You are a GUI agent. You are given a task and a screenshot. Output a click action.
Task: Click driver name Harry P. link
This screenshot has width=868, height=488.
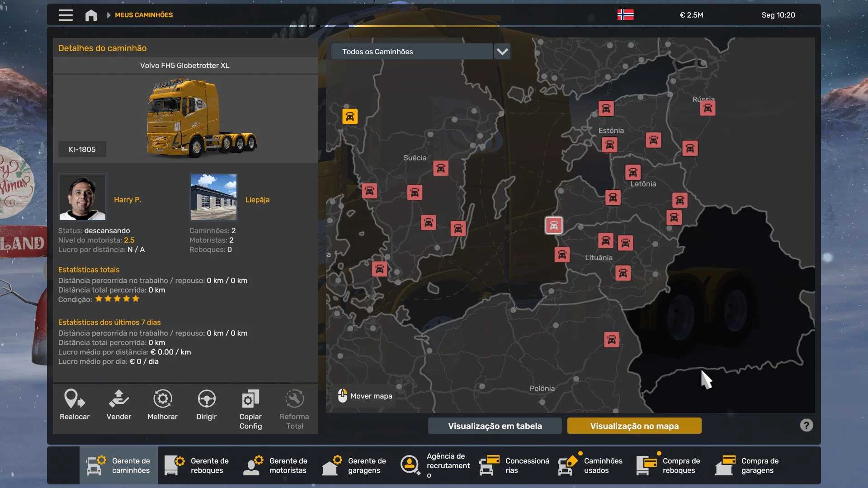[127, 200]
